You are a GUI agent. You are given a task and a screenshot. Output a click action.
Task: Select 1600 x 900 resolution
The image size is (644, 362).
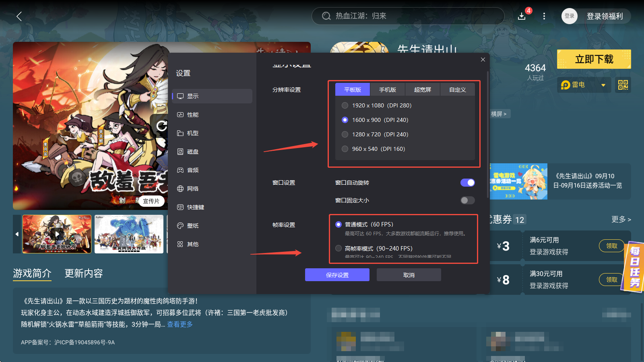tap(345, 120)
